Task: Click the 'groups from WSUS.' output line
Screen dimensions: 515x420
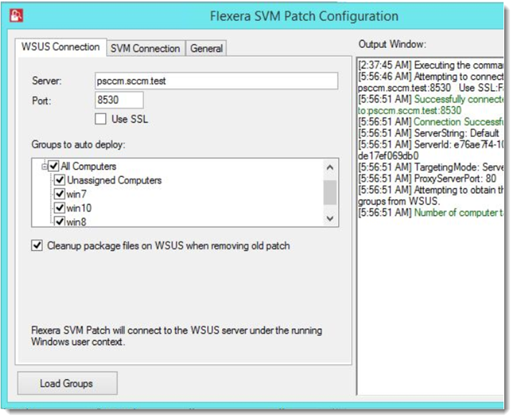Action: tap(398, 201)
